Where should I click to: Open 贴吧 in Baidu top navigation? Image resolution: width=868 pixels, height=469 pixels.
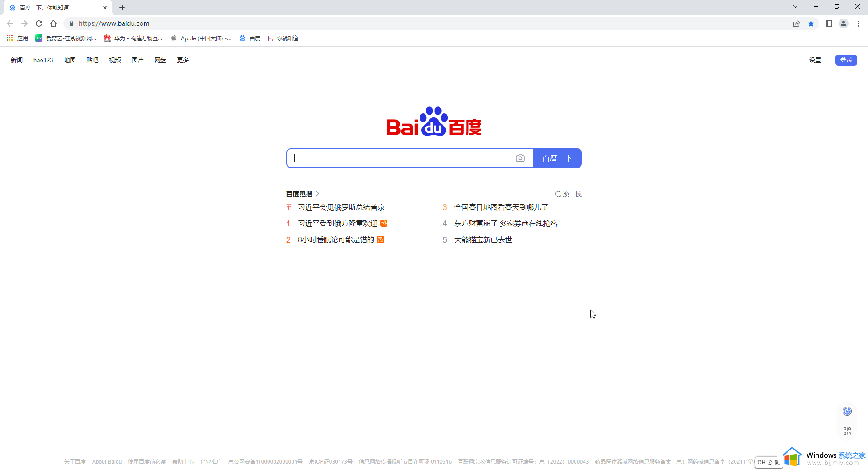click(92, 60)
